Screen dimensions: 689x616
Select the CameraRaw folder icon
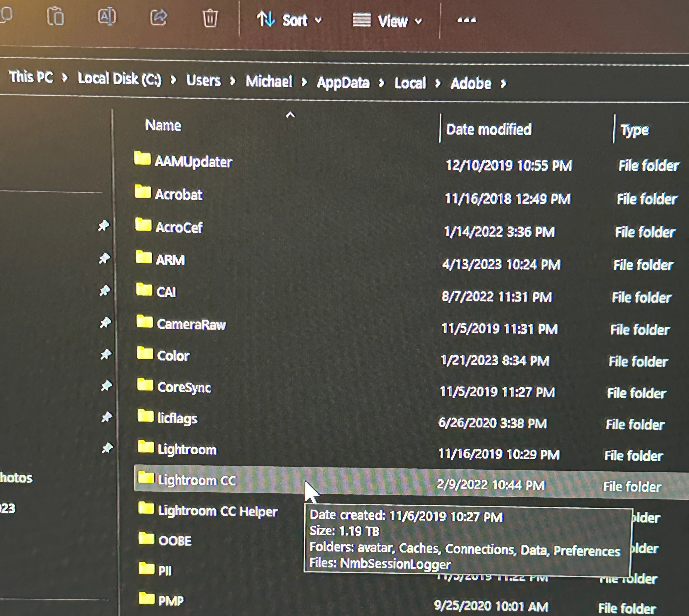(145, 322)
